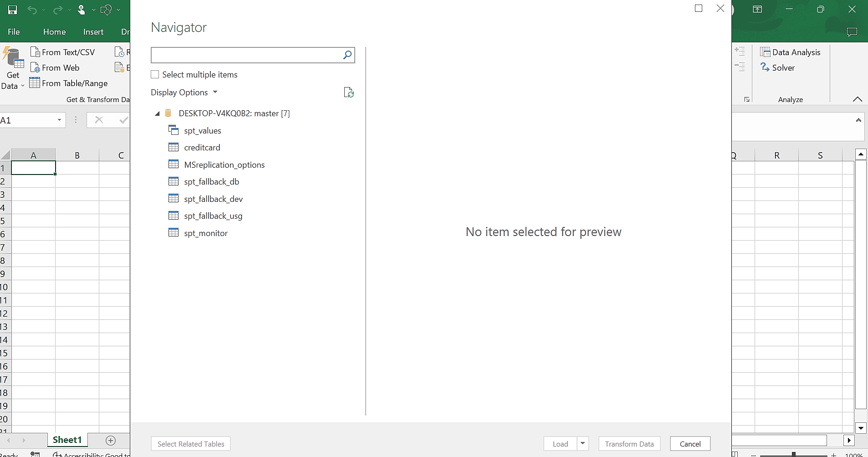The image size is (868, 457).
Task: Toggle the Touch/Mouse mode icon
Action: click(82, 10)
